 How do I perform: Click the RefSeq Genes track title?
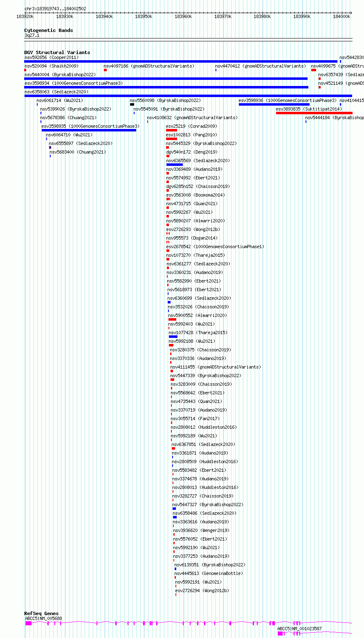[41, 613]
